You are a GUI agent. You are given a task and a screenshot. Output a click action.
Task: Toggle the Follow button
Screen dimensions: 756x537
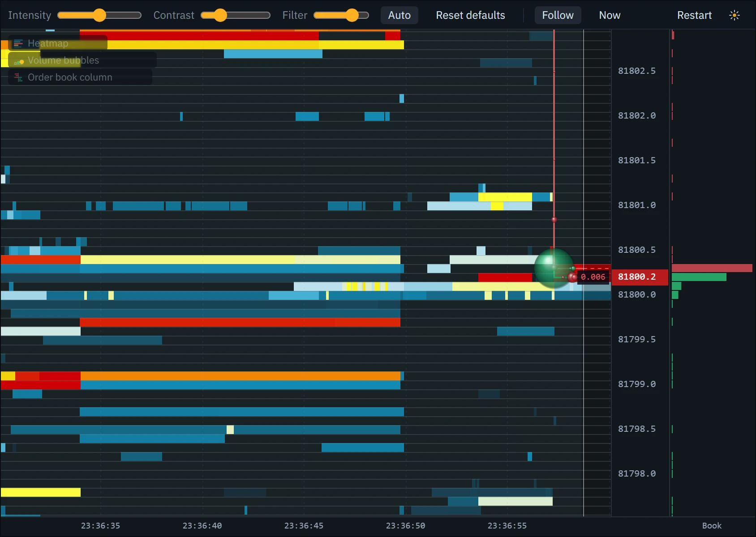click(558, 15)
